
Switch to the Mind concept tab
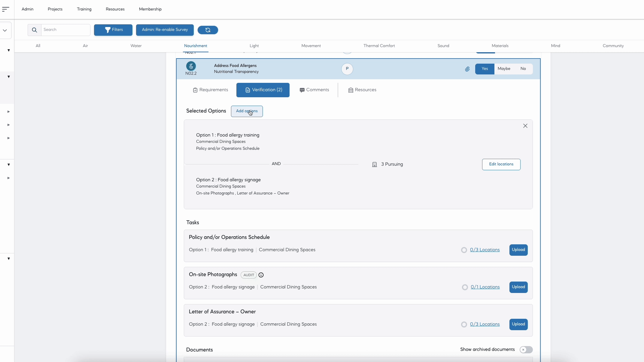coord(555,46)
